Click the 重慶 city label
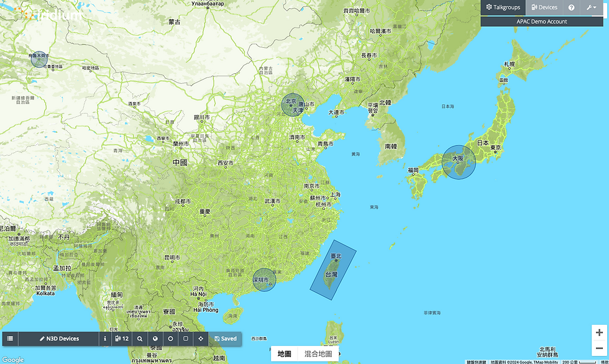 204,211
